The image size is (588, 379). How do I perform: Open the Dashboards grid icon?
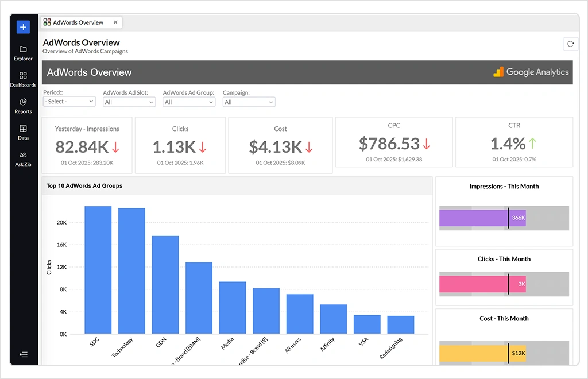23,76
